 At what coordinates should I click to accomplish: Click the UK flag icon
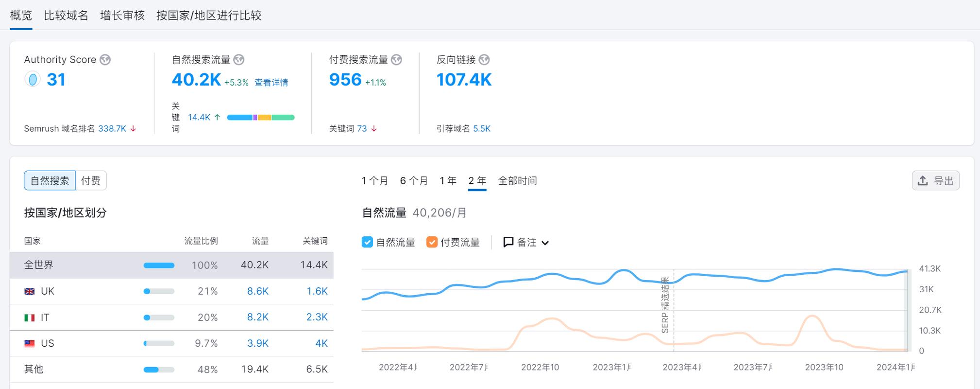[30, 291]
